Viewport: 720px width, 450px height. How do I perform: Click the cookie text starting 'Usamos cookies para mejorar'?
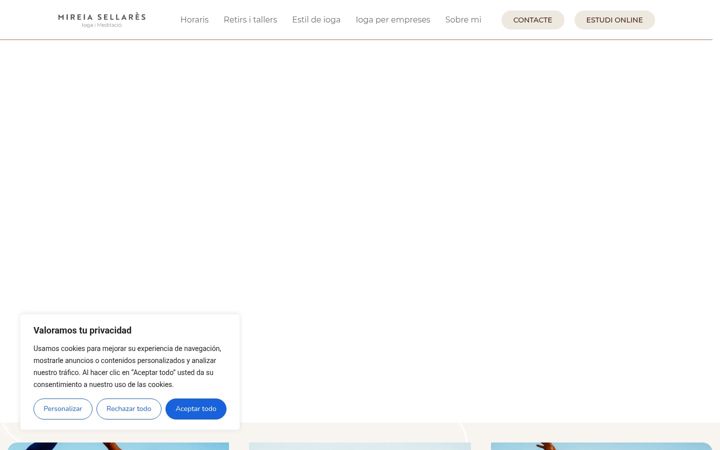click(127, 366)
